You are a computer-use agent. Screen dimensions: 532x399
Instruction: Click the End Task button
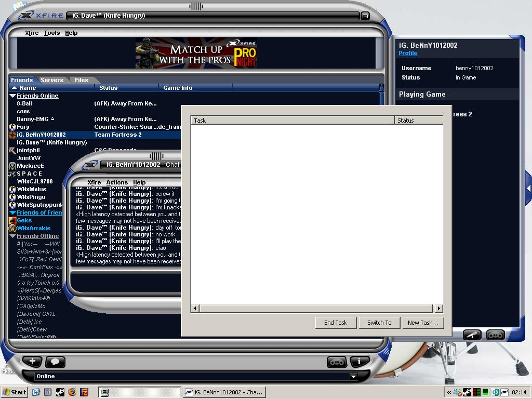point(336,323)
